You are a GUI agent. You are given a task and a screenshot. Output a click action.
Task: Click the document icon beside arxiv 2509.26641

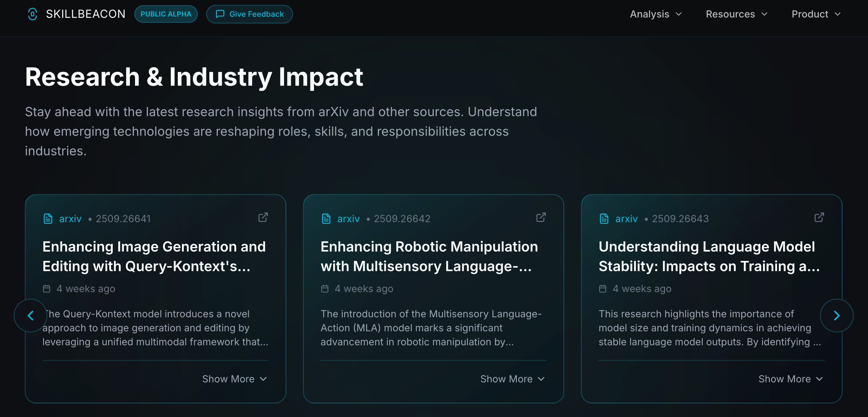(48, 219)
